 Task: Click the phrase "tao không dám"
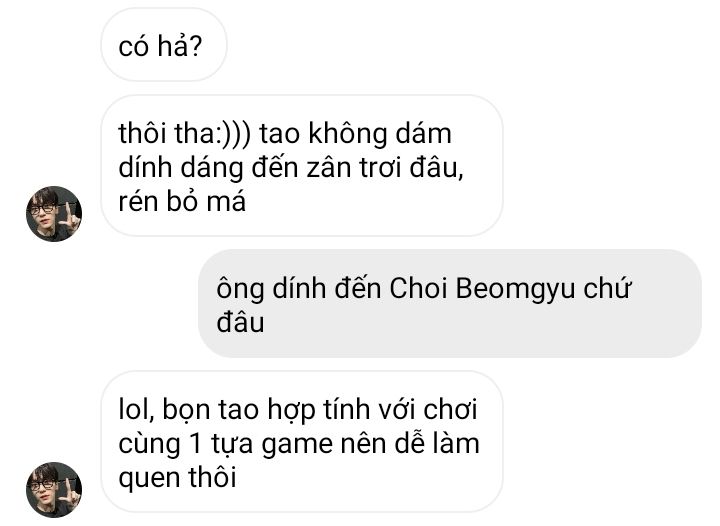(x=355, y=134)
